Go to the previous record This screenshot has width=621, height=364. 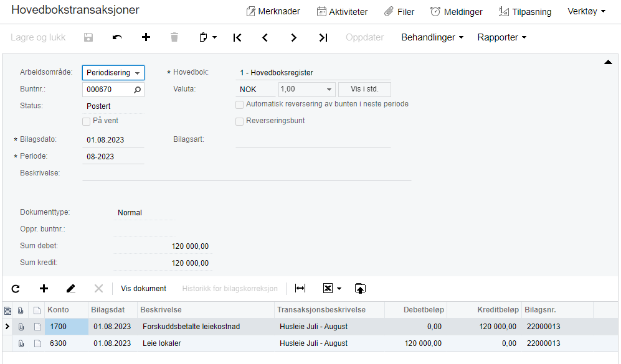click(265, 37)
